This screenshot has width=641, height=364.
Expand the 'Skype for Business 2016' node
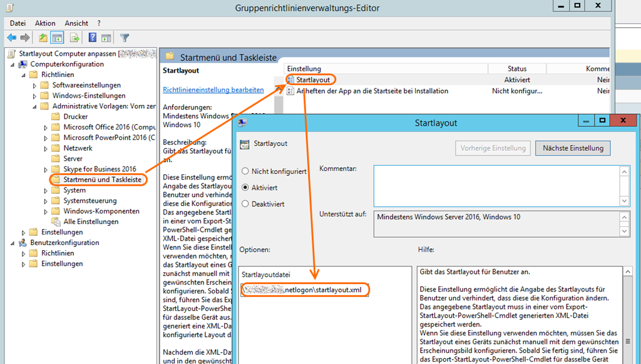coord(46,169)
